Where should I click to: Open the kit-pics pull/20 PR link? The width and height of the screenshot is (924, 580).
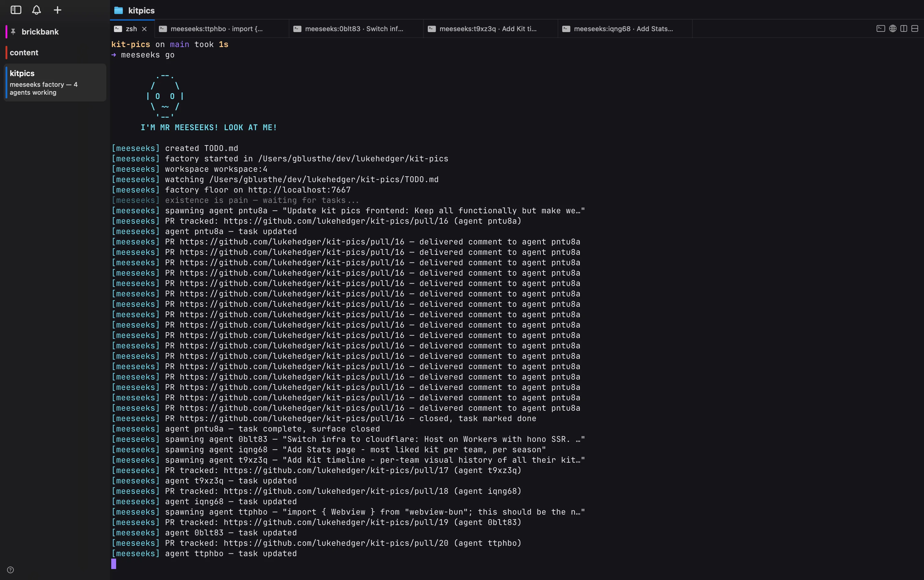(x=336, y=543)
